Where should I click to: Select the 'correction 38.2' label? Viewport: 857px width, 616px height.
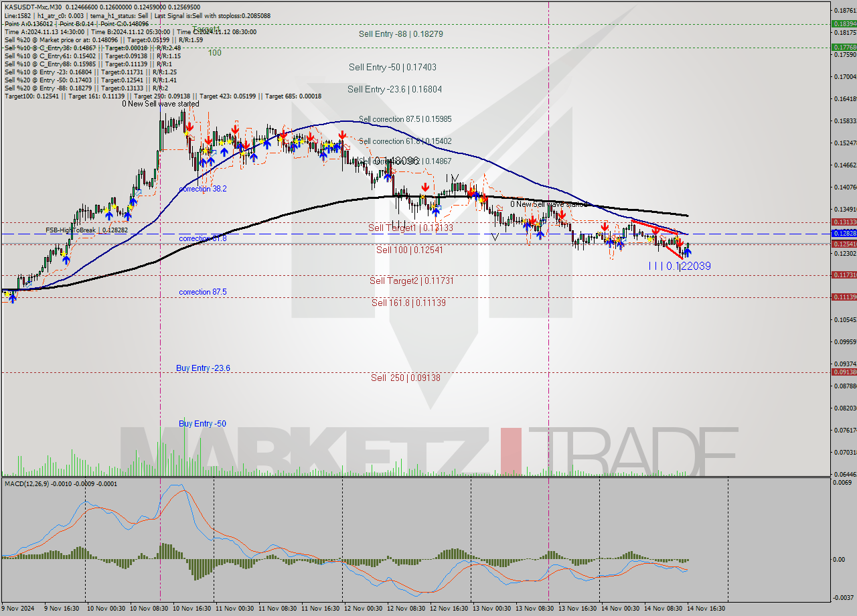click(x=202, y=189)
